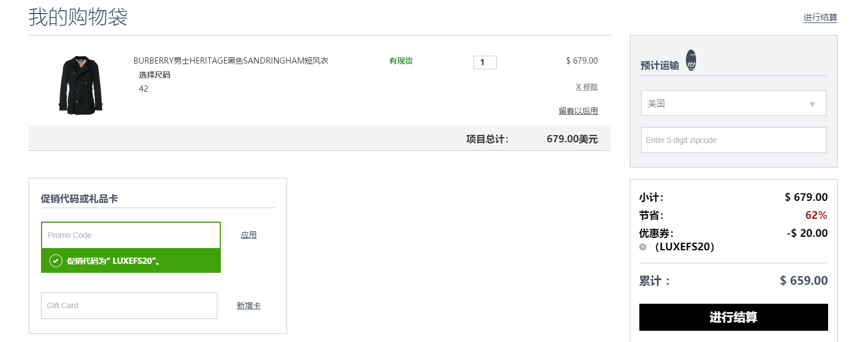Click the size value 42
The image size is (868, 342).
pyautogui.click(x=144, y=89)
